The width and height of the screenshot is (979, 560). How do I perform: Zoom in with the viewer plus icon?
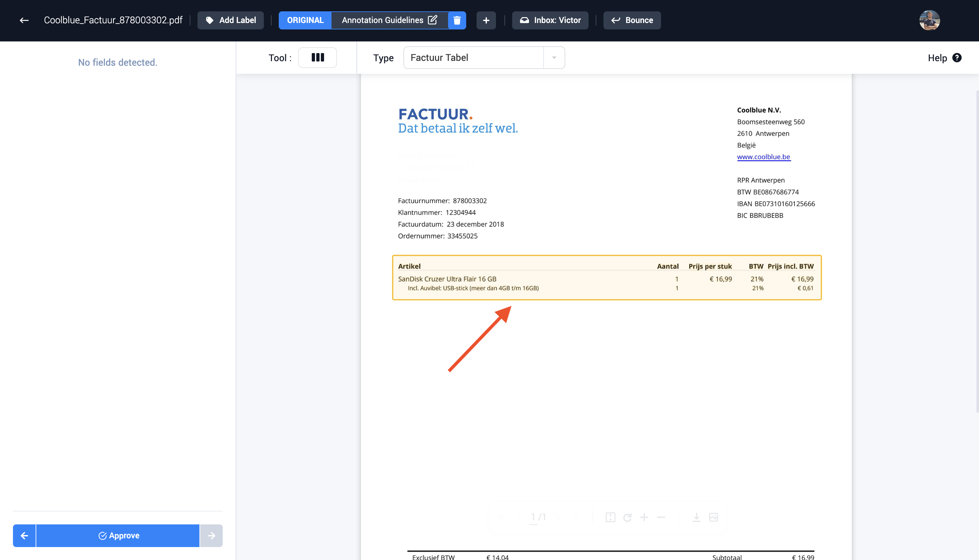coord(644,517)
